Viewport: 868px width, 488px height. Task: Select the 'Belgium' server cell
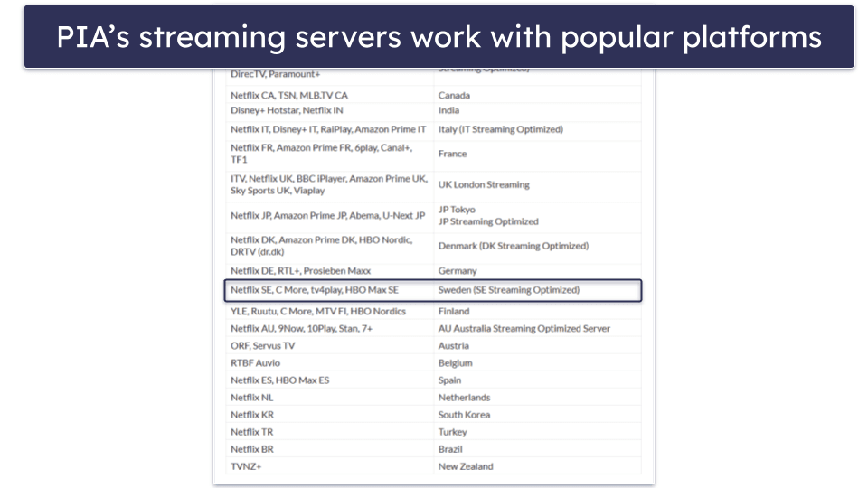pos(537,363)
